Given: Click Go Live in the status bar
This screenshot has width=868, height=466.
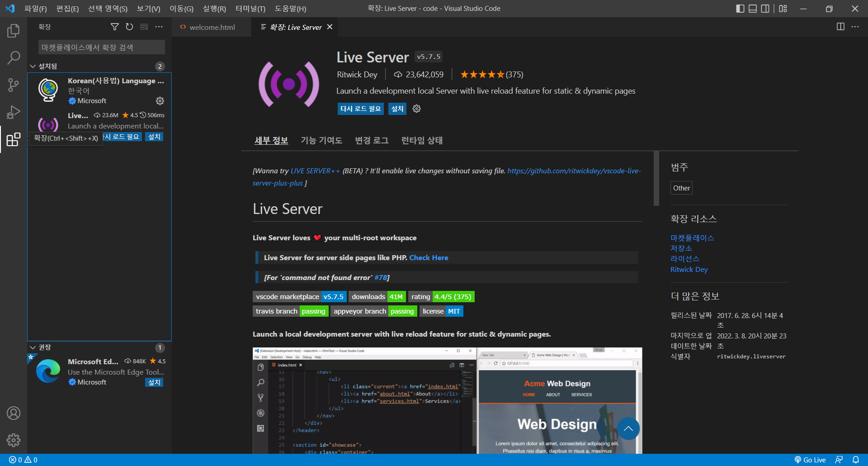Looking at the screenshot, I should click(810, 460).
